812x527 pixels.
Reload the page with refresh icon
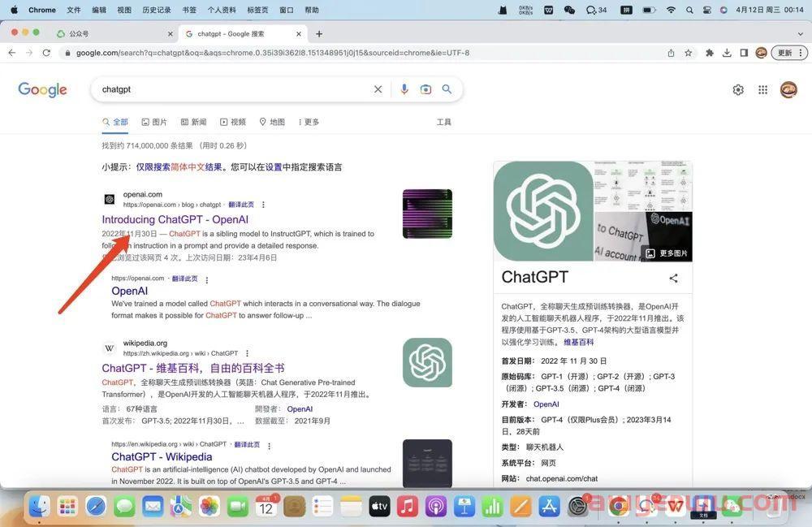pyautogui.click(x=46, y=53)
